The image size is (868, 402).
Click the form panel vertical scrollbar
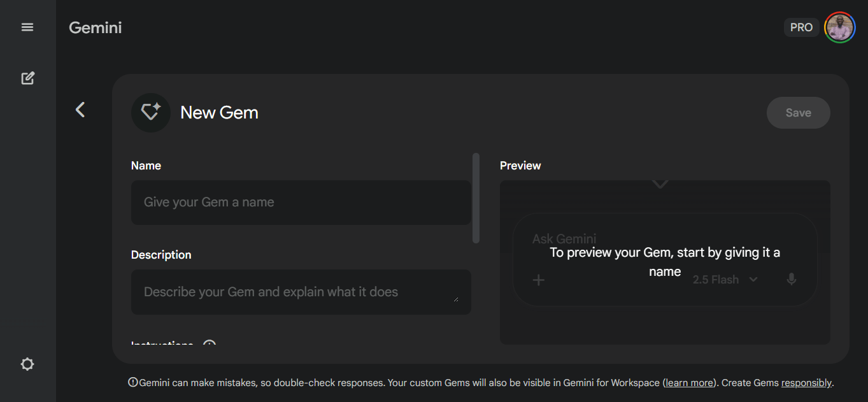pos(476,197)
